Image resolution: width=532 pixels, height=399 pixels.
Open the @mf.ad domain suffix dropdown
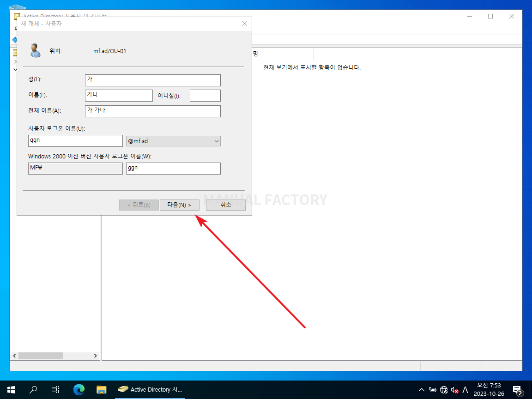(x=173, y=141)
